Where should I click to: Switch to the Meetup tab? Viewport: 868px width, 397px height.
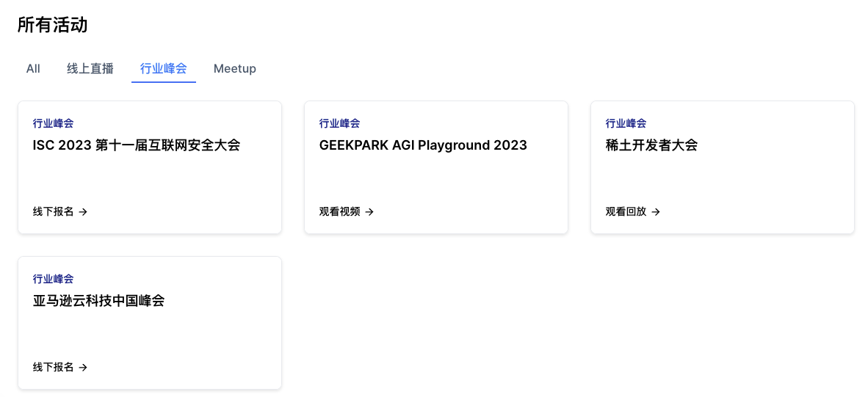[x=235, y=69]
